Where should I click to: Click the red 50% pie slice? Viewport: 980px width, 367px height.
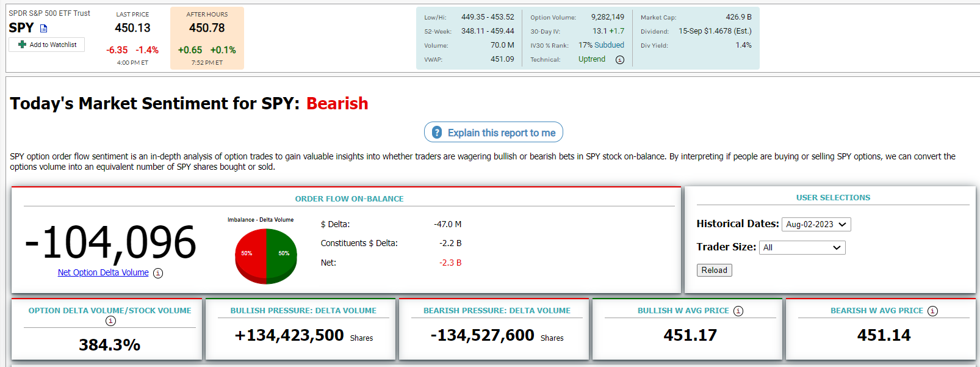[250, 255]
